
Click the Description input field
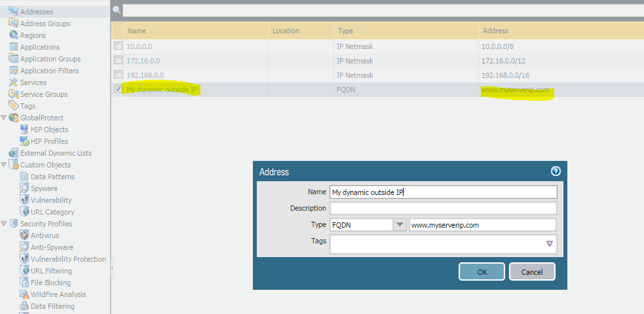[443, 208]
